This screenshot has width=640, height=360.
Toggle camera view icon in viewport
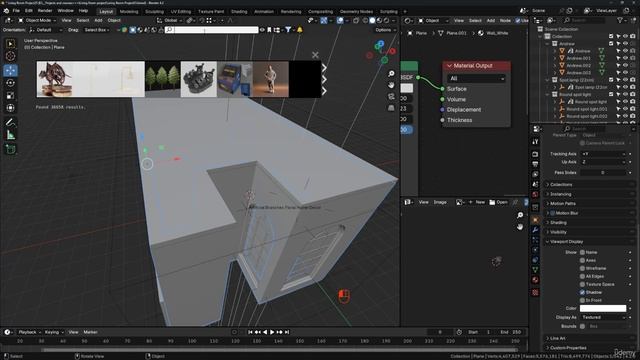[391, 96]
